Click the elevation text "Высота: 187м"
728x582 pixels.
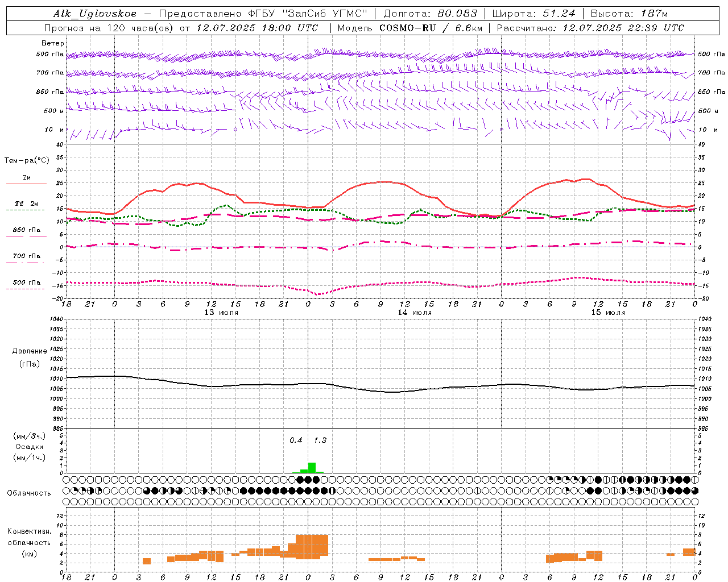point(629,14)
